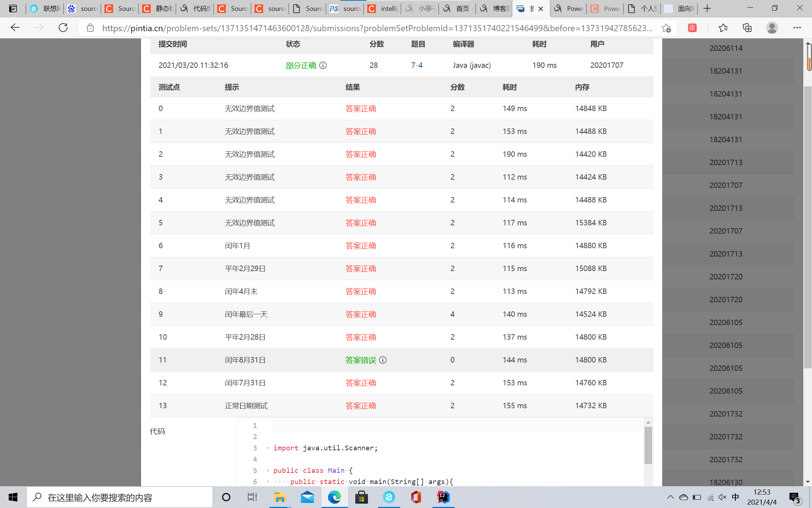Add page to favorites star icon

(666, 28)
